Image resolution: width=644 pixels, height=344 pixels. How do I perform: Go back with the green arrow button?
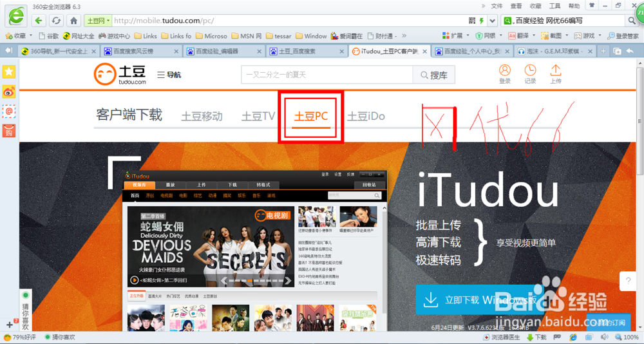(x=39, y=20)
